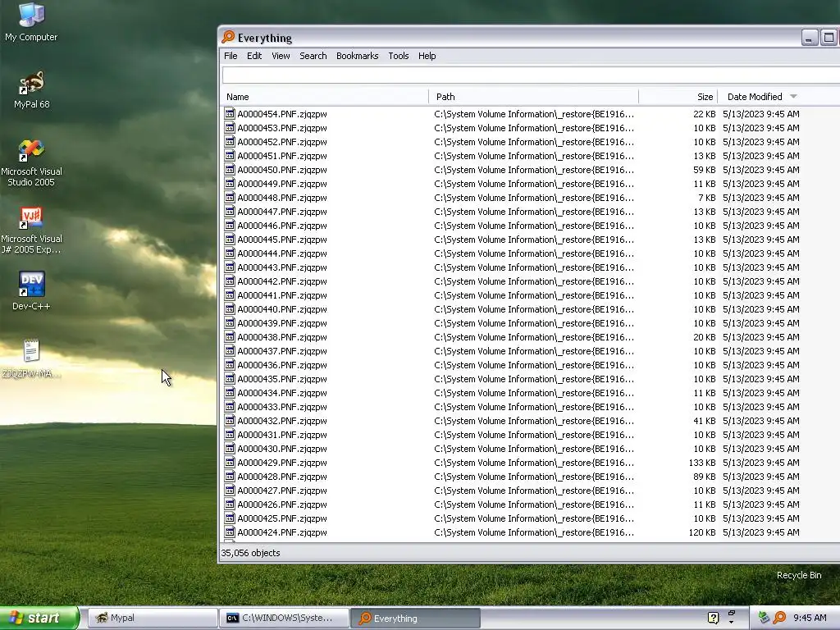Click file icon of A0000429.PNF.zjqzpw

pos(230,463)
